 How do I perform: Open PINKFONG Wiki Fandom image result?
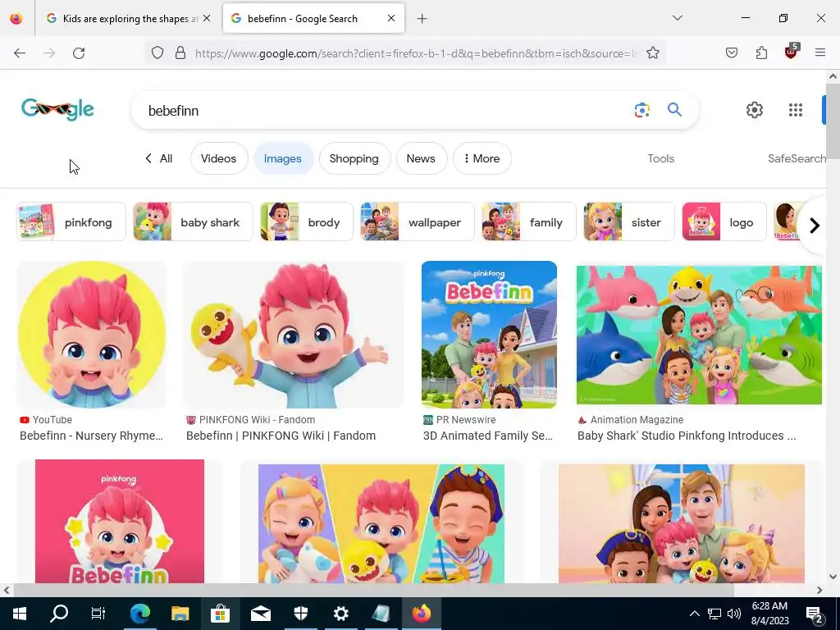(293, 335)
